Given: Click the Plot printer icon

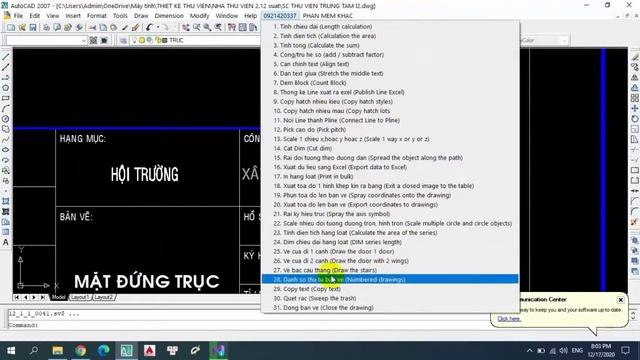Looking at the screenshot, I should pos(46,27).
